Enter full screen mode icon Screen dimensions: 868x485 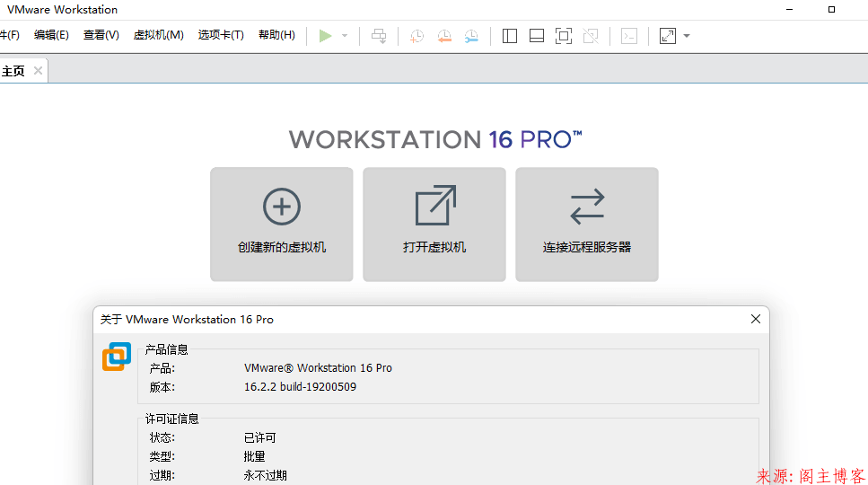tap(564, 36)
